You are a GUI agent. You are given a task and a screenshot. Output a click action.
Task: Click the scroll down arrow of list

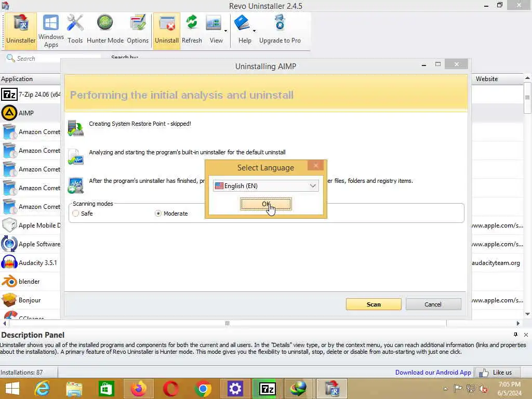(527, 314)
